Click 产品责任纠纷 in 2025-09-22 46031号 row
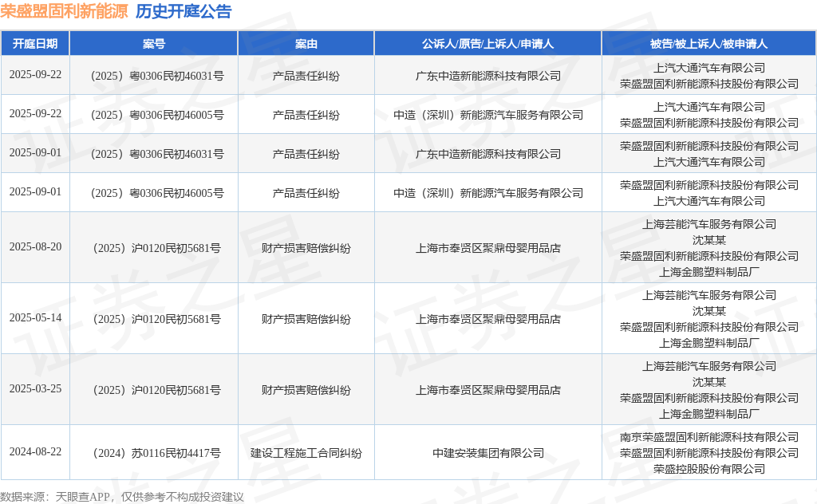Viewport: 817px width, 504px height. click(x=306, y=76)
